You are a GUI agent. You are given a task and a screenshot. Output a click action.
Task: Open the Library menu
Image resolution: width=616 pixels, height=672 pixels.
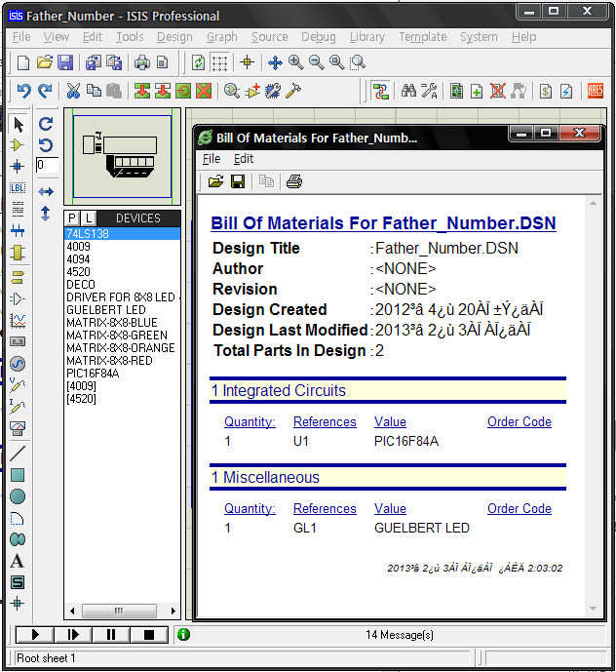coord(367,37)
